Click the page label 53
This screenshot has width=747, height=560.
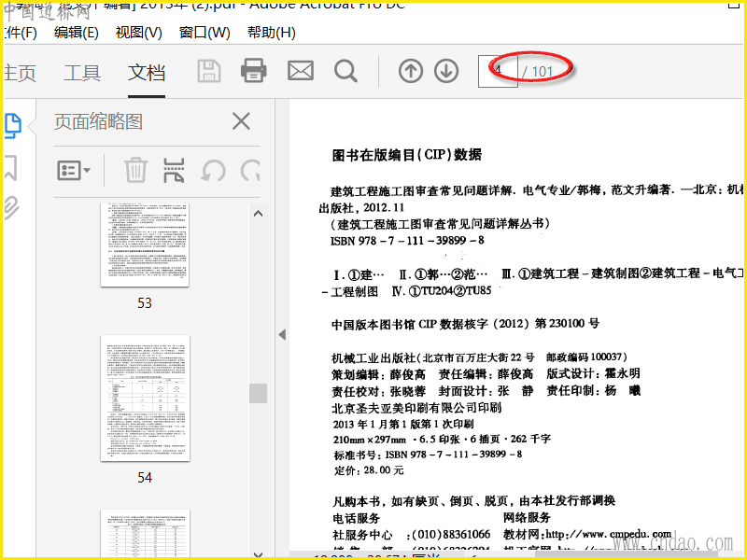(145, 303)
